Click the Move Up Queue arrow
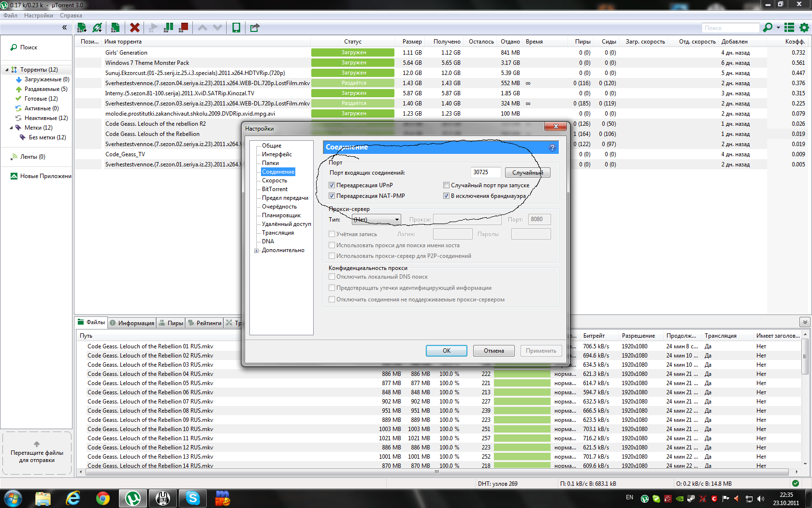812x508 pixels. [x=203, y=28]
